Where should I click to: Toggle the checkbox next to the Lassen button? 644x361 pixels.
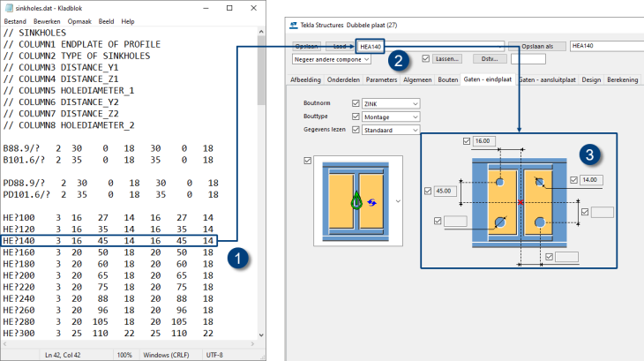click(425, 59)
